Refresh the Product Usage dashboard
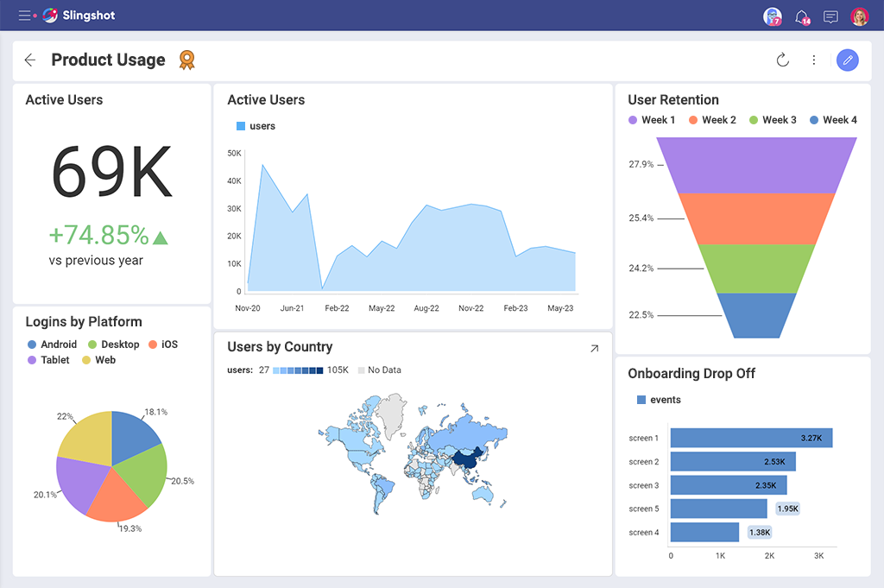This screenshot has height=588, width=884. tap(782, 60)
